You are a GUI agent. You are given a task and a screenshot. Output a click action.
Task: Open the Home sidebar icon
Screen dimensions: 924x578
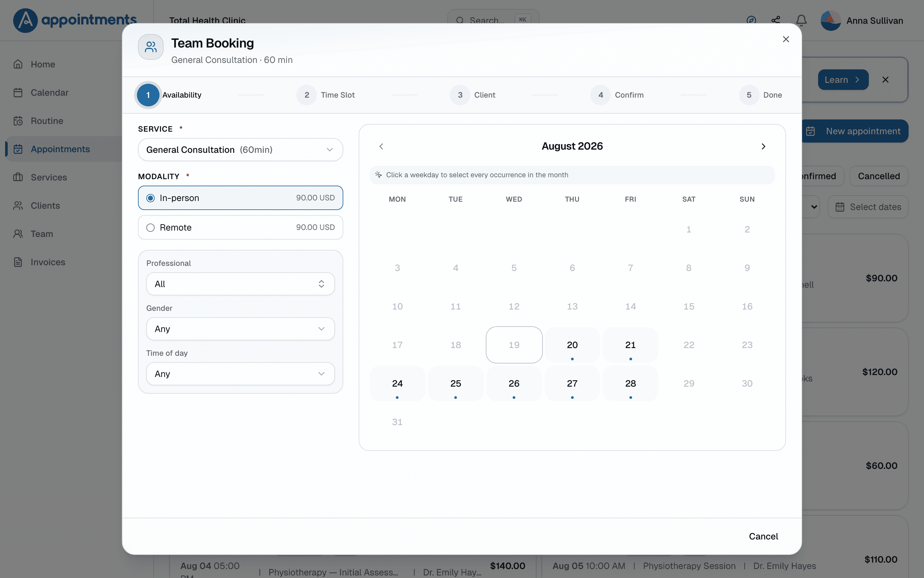click(18, 64)
